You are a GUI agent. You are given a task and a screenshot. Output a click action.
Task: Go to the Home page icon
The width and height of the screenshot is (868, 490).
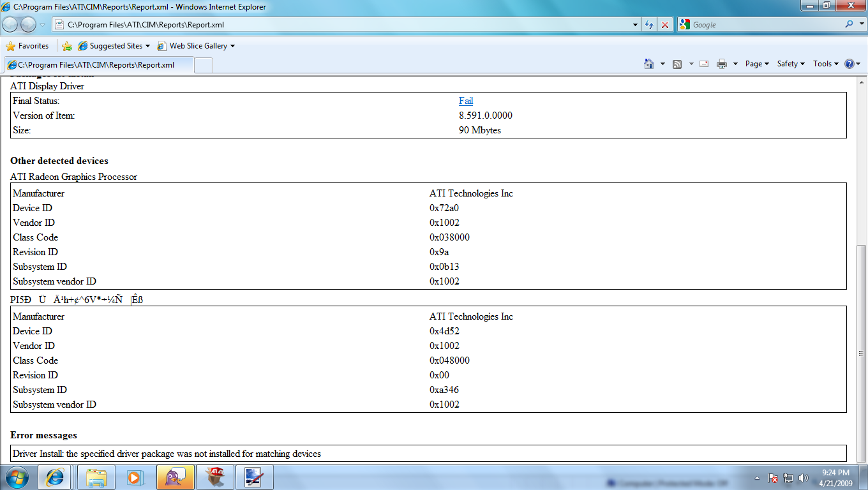coord(649,64)
